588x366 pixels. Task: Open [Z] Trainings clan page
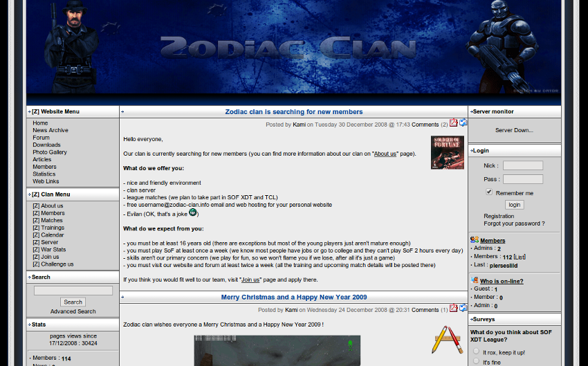(48, 228)
